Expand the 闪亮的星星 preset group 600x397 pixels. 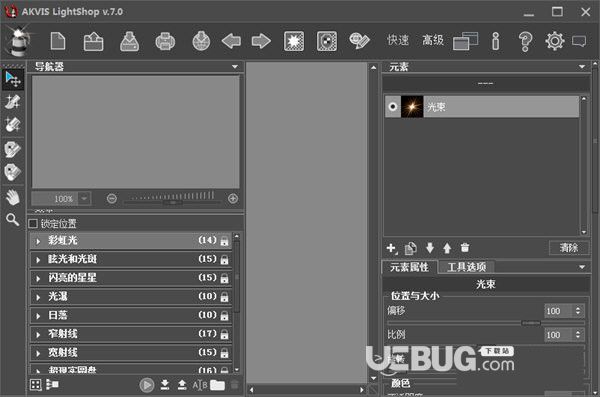[x=38, y=279]
